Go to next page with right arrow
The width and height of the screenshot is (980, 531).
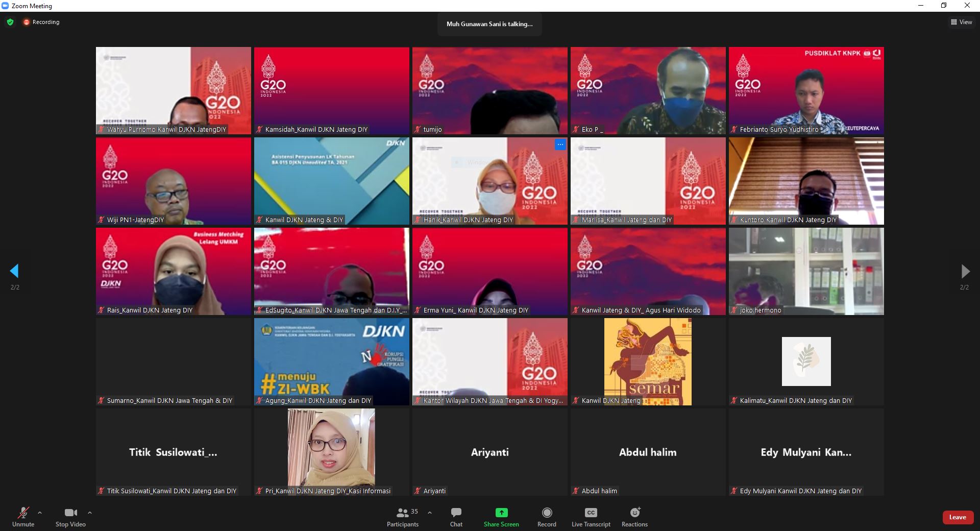[965, 271]
